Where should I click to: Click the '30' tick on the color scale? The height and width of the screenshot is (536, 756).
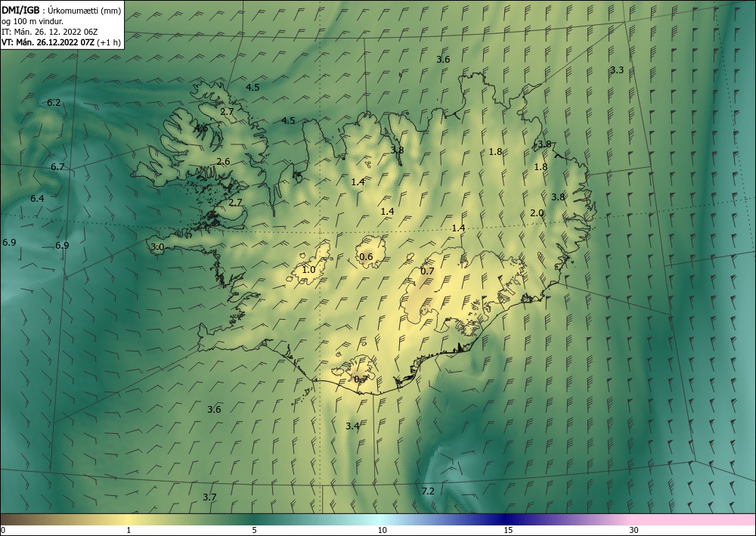point(634,530)
